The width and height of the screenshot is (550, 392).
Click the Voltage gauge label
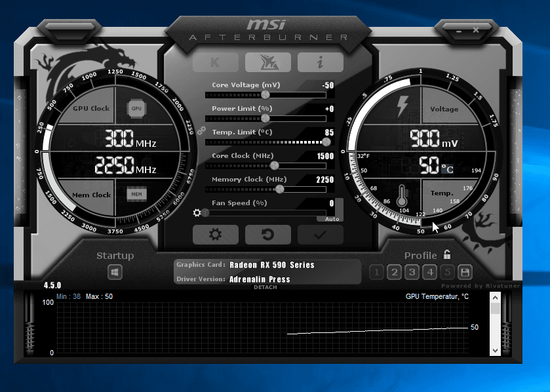[444, 109]
